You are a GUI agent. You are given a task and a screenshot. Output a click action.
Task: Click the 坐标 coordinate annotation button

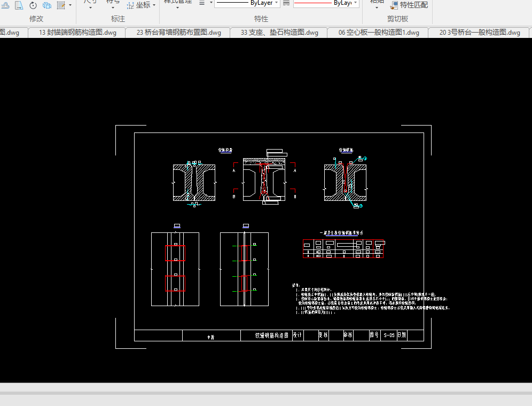tap(139, 5)
